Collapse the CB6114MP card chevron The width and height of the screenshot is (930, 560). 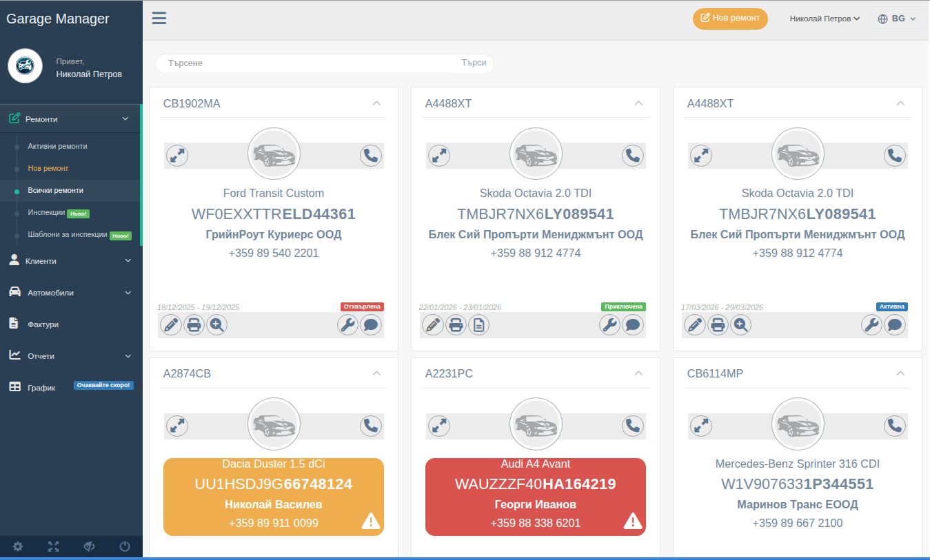point(900,373)
